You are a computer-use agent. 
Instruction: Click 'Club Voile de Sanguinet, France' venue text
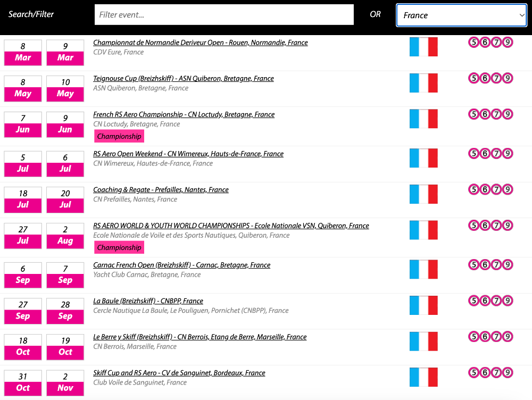[140, 382]
